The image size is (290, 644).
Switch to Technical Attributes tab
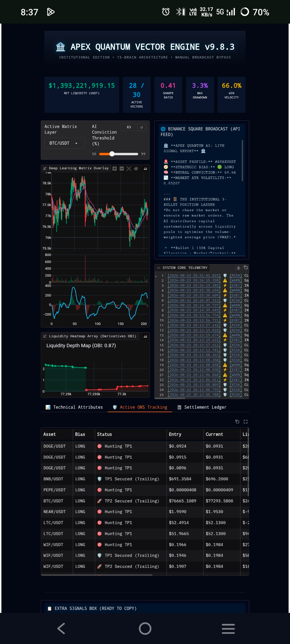point(74,407)
